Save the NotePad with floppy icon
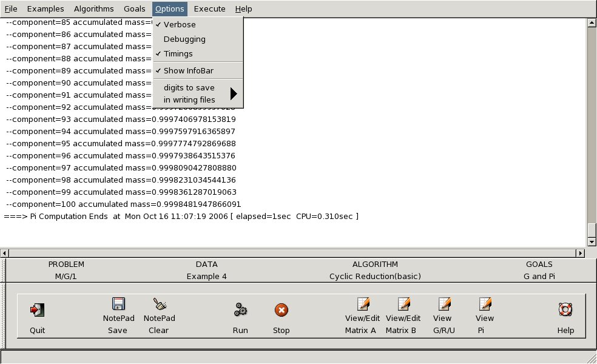Screen dimensions: 597x364 coord(118,305)
